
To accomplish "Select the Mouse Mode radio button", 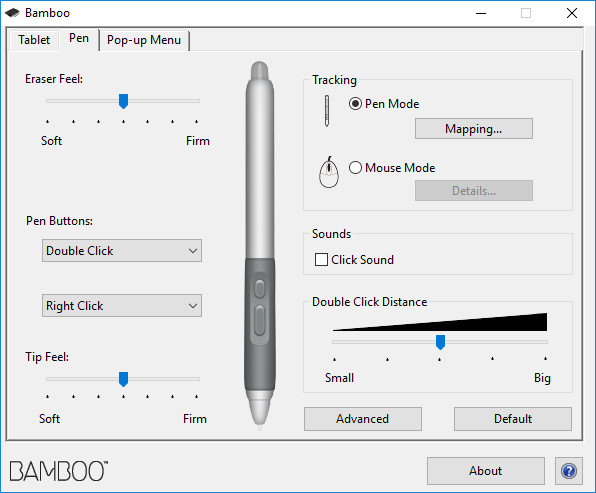I will tap(355, 168).
